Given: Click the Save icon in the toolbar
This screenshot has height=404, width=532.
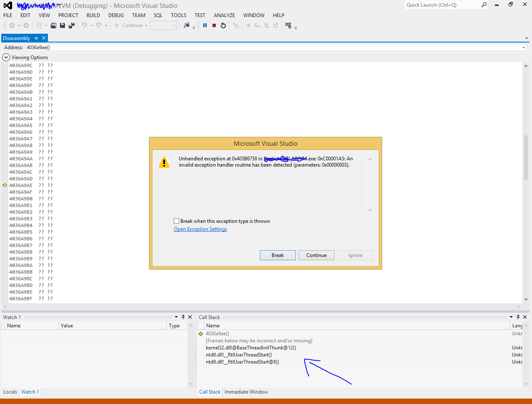Looking at the screenshot, I should (62, 25).
